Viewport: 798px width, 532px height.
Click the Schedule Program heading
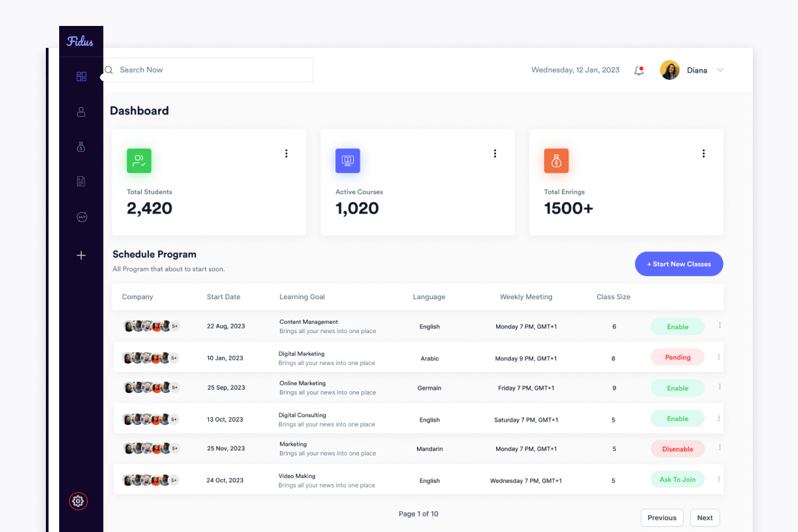coord(154,254)
